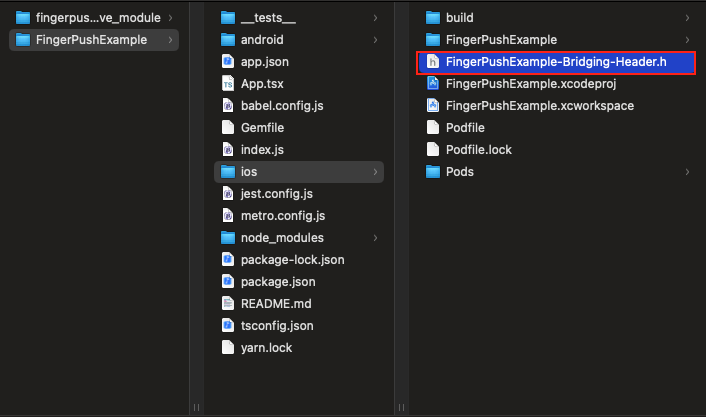This screenshot has height=417, width=706.
Task: Select Podfile.lock in the ios column
Action: point(478,149)
